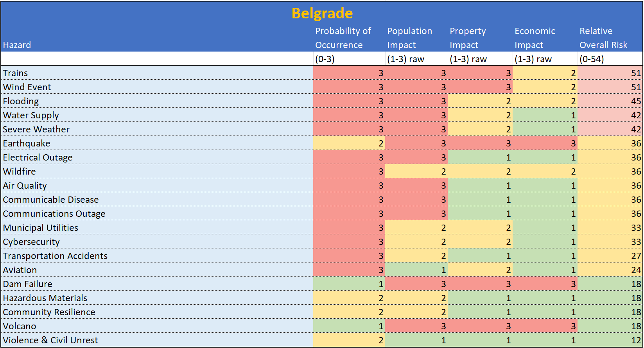Select the Cybersecurity property impact cell

(480, 242)
